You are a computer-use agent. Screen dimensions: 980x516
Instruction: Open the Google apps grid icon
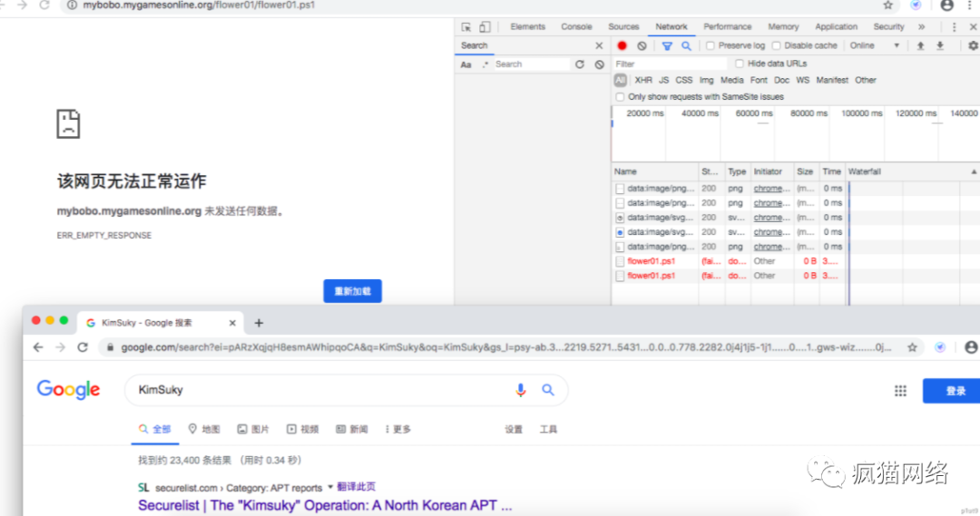pyautogui.click(x=900, y=391)
